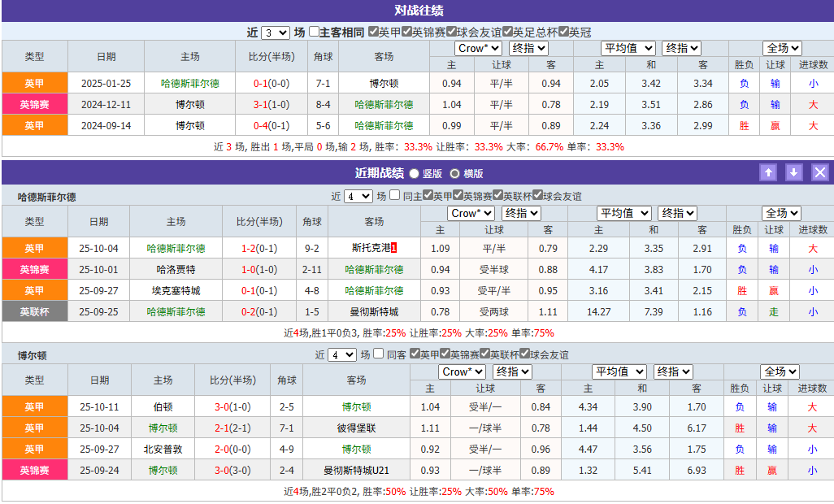Enable the 主客相同 checkbox
The width and height of the screenshot is (834, 504).
click(315, 27)
